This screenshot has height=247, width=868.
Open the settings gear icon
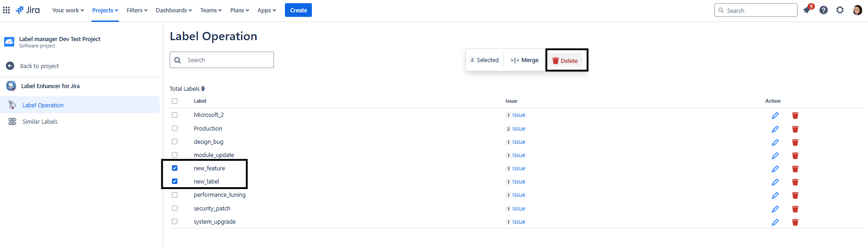[840, 10]
